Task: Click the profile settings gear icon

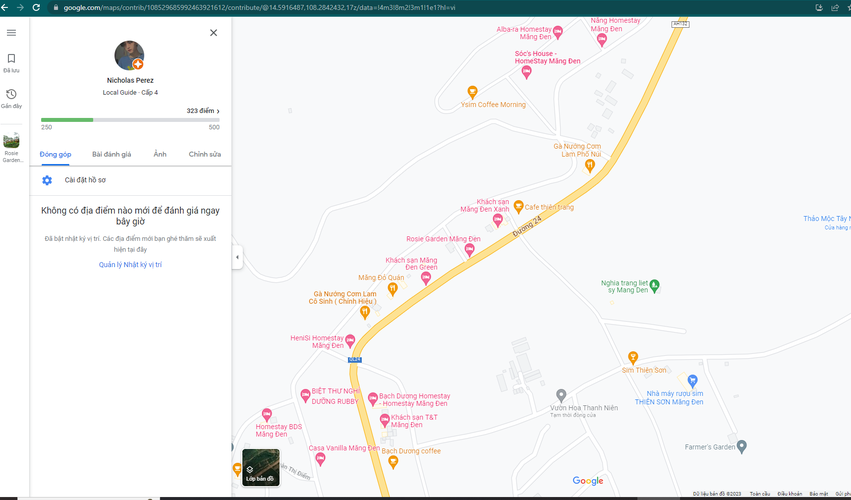Action: 47,180
